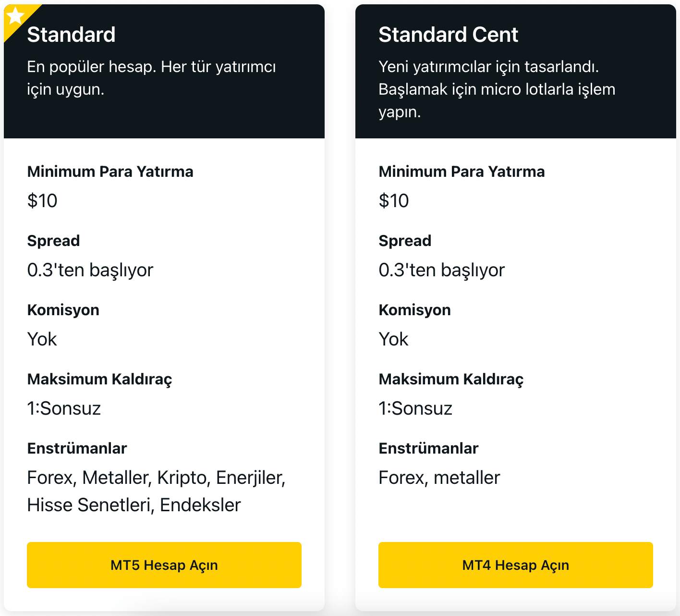This screenshot has width=680, height=616.
Task: Click Enstrümanlar label in Standard Cent card
Action: coord(428,448)
